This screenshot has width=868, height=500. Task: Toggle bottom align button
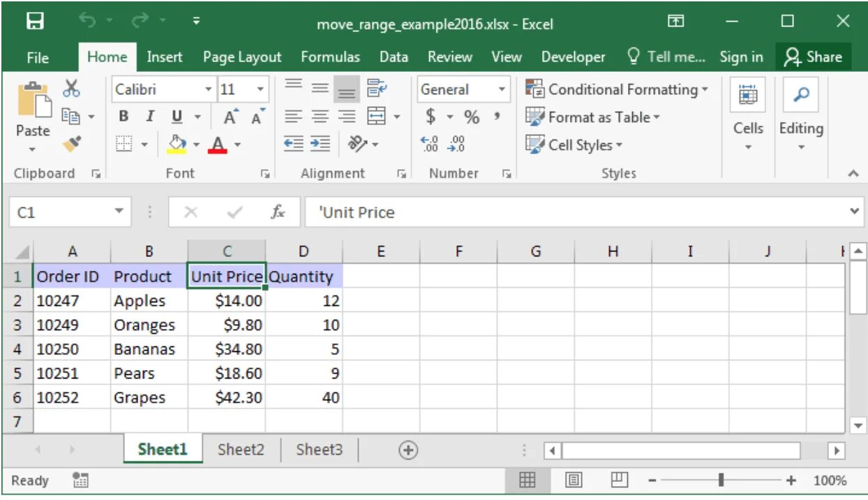(346, 89)
